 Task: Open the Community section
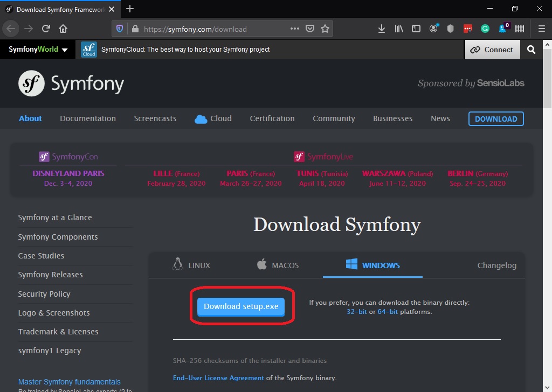334,118
